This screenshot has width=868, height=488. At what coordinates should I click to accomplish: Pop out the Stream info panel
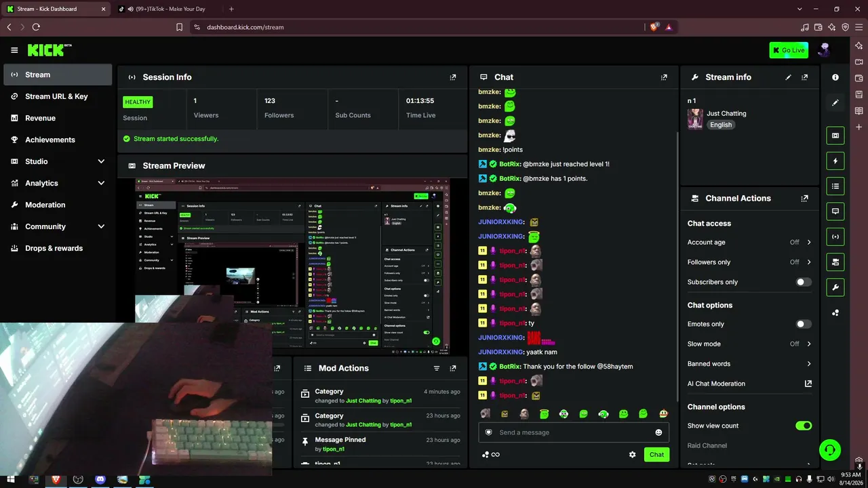(804, 77)
